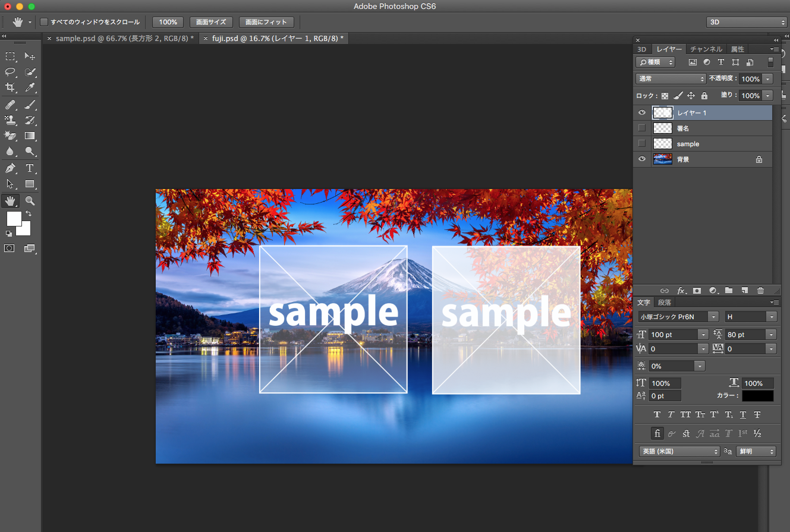Select the Spot Healing Brush tool
The image size is (790, 532).
pyautogui.click(x=10, y=105)
